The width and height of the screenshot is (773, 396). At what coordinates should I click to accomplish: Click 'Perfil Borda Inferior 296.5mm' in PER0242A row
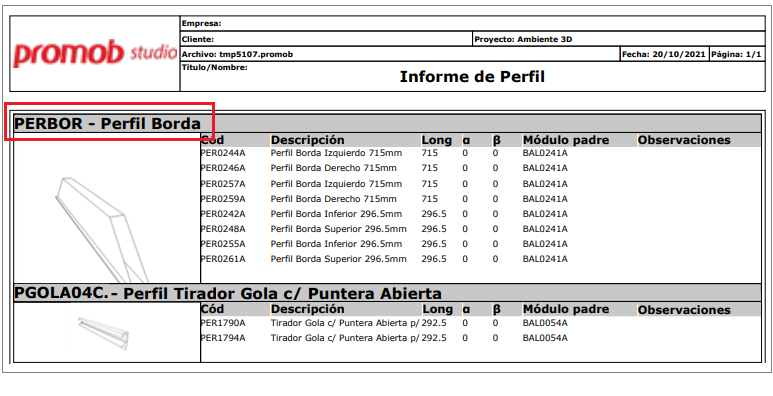point(336,214)
